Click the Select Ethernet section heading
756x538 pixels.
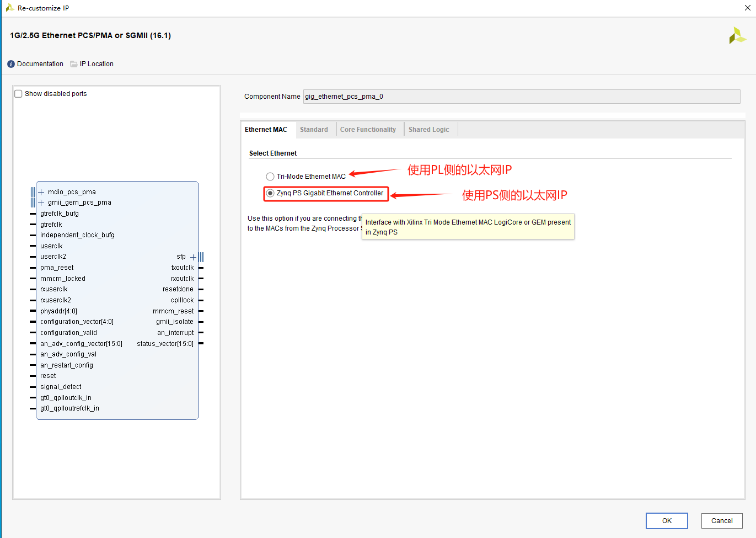[273, 153]
